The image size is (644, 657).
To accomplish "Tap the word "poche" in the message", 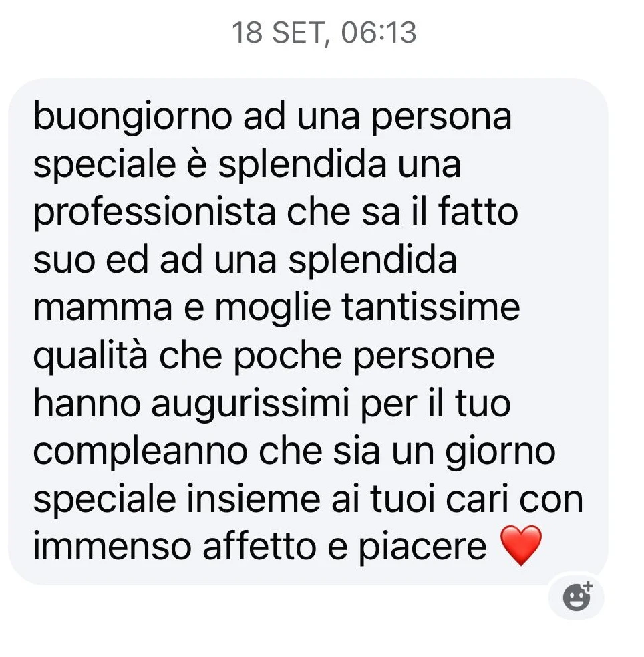I will pos(288,357).
